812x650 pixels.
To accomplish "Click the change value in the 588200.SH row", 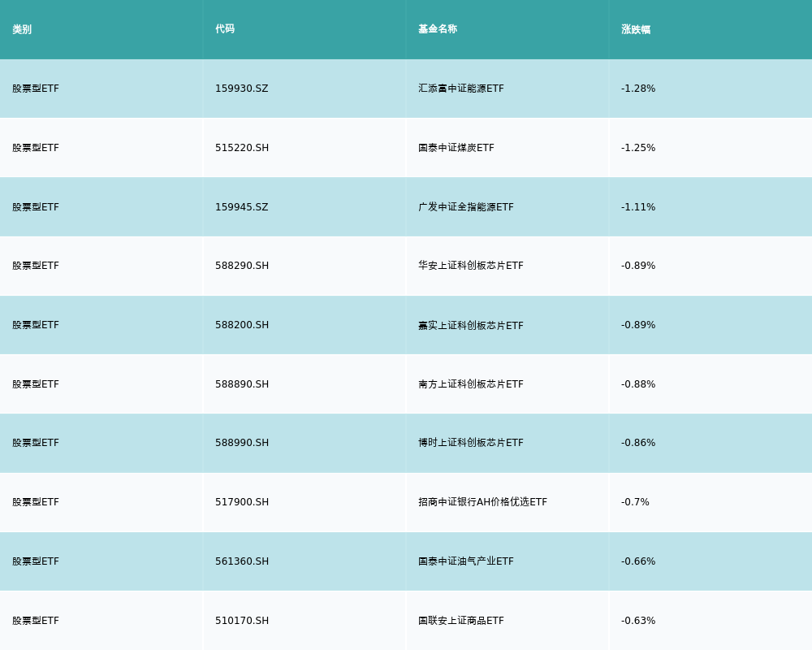I will pyautogui.click(x=638, y=325).
